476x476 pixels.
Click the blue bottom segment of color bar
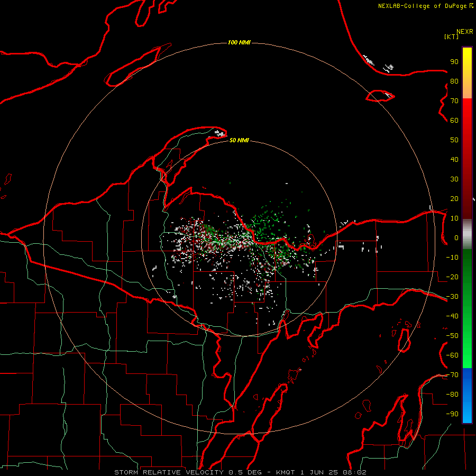pyautogui.click(x=467, y=395)
